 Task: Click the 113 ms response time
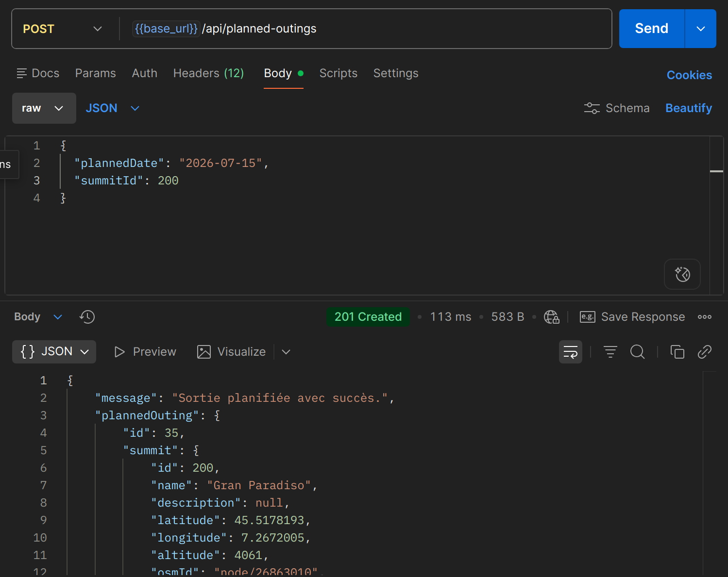coord(451,317)
